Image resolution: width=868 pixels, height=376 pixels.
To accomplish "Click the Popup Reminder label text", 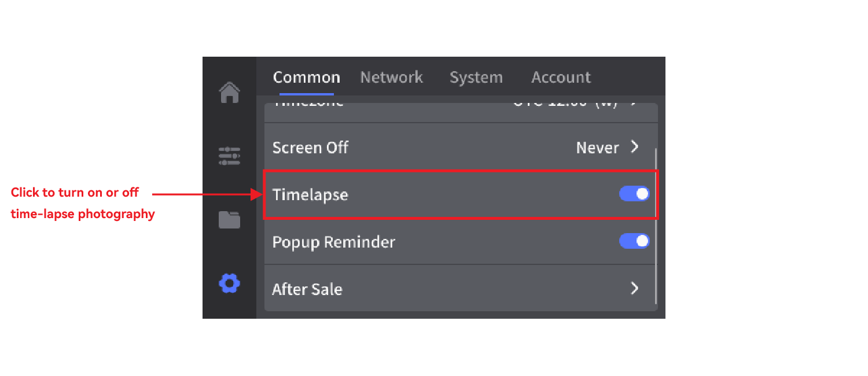I will 333,242.
